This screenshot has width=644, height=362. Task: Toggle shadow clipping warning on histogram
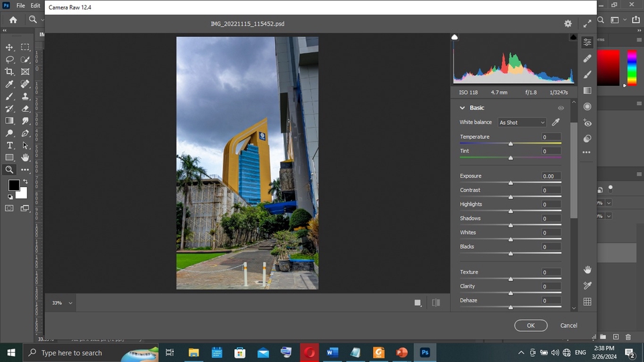tap(454, 37)
